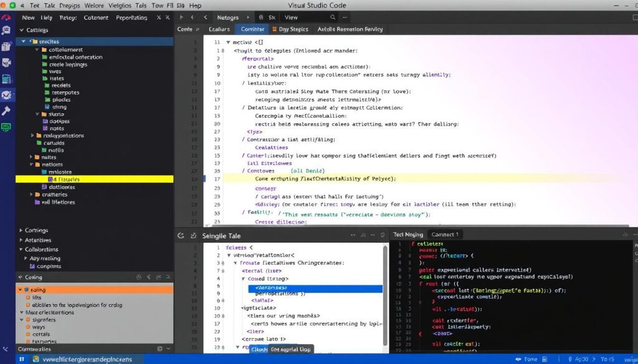Click the first X icon in sidebar toolbar
The image size is (638, 364).
[159, 17]
